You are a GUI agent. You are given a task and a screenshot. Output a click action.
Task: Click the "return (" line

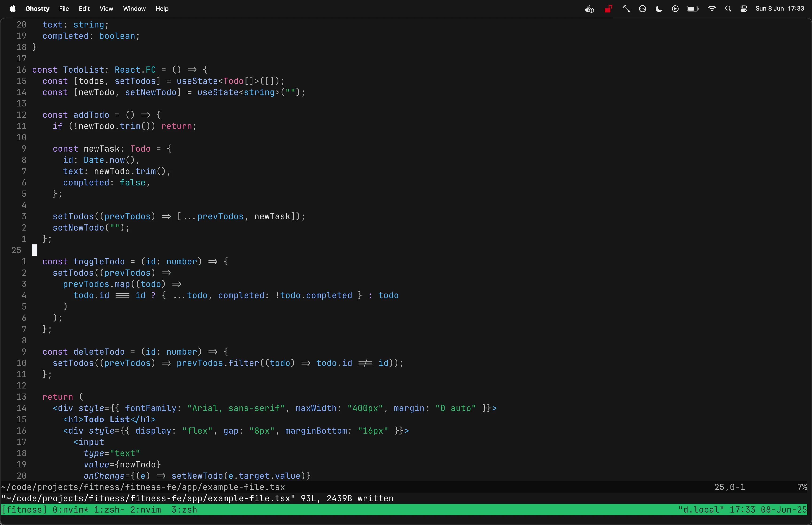point(63,397)
